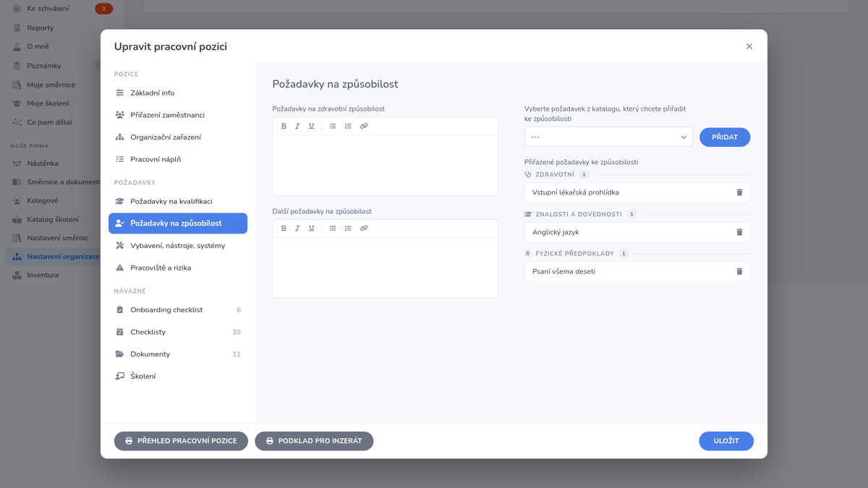
Task: Open Nástěnka in the background sidebar
Action: [x=43, y=163]
